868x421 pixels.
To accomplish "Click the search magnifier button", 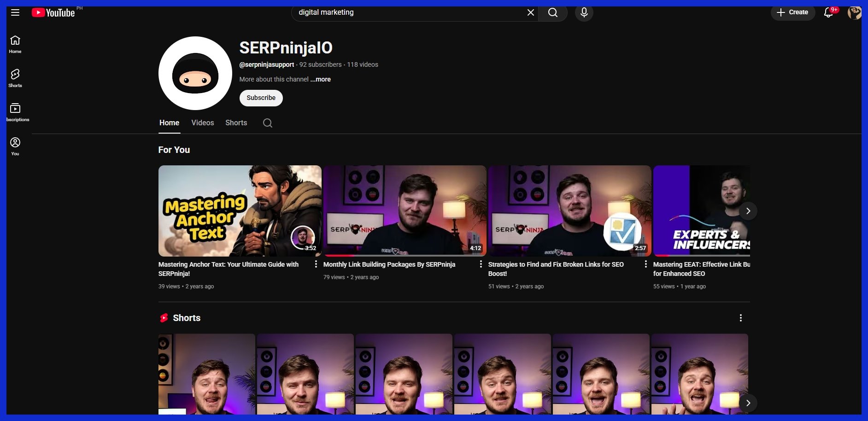I will 552,12.
